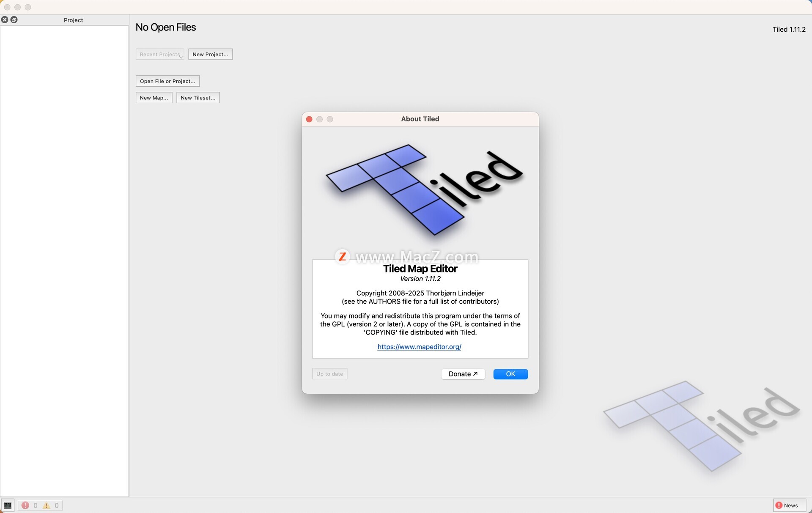
Task: Click the Donate button
Action: coord(463,374)
